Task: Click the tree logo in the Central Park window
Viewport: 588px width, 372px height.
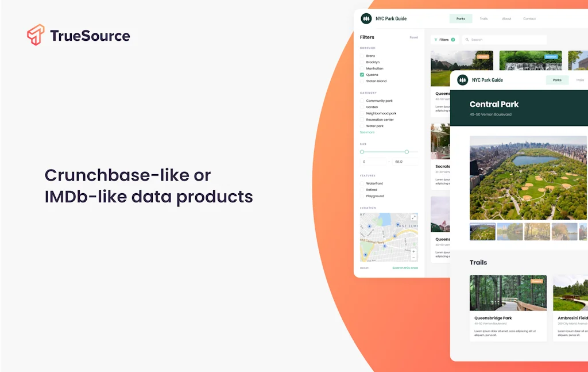Action: (x=462, y=80)
